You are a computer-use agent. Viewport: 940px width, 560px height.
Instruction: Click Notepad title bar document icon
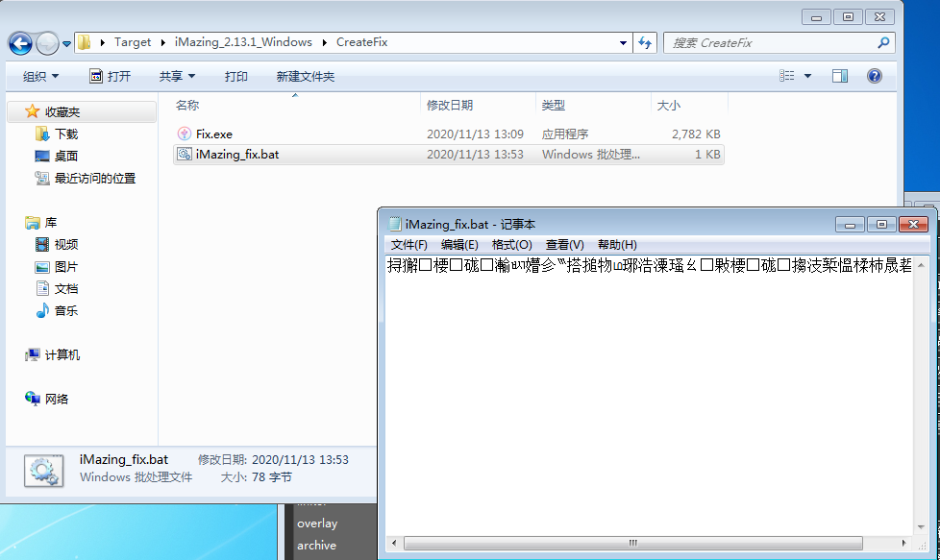pyautogui.click(x=394, y=224)
